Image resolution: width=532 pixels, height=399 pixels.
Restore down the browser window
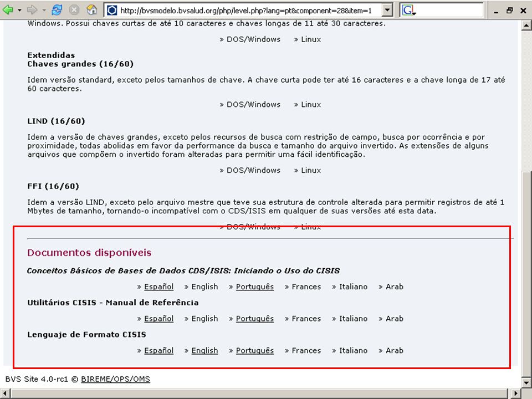click(x=510, y=11)
